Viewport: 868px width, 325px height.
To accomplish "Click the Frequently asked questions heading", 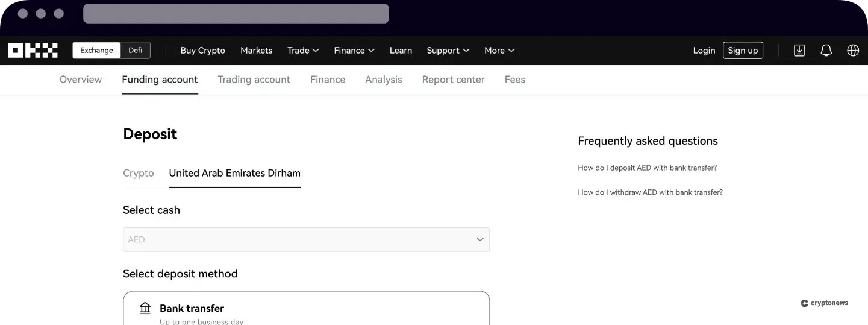I will coord(648,141).
